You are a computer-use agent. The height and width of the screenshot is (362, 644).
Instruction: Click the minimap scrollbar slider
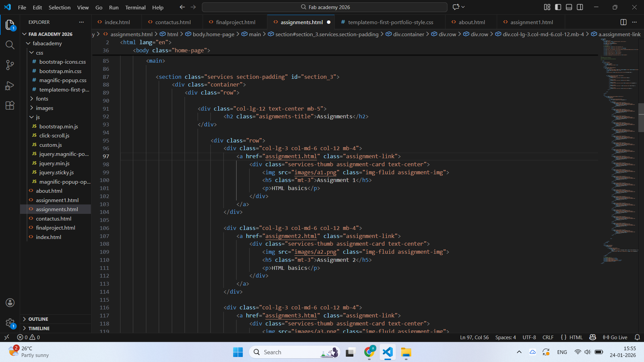[x=641, y=118]
